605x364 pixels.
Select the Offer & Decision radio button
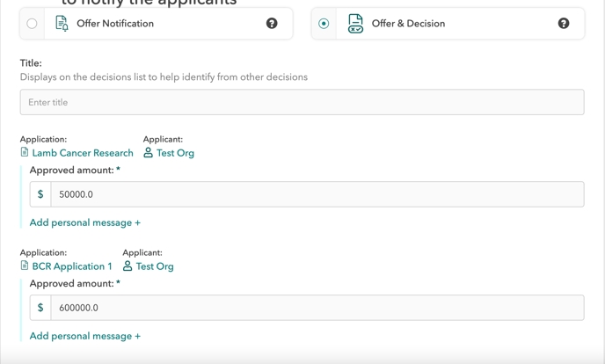click(324, 24)
